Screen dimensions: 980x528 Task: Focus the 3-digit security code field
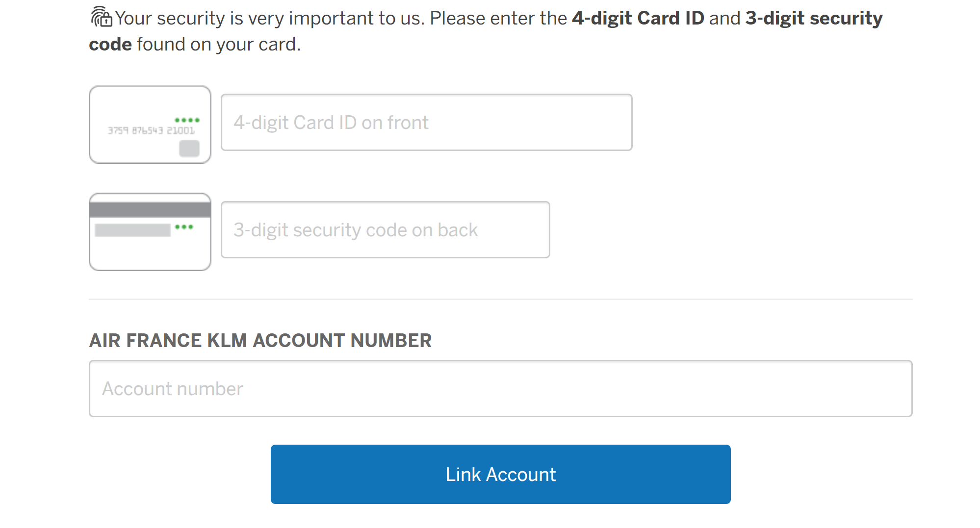385,230
